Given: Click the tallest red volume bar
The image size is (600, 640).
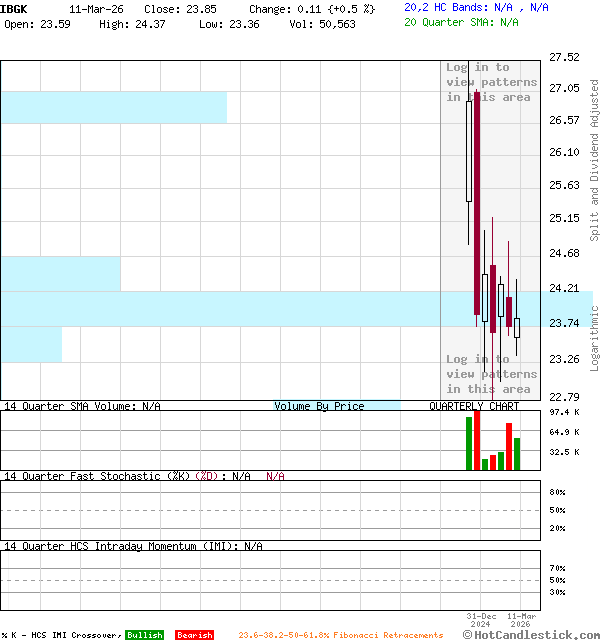Looking at the screenshot, I should (x=477, y=440).
